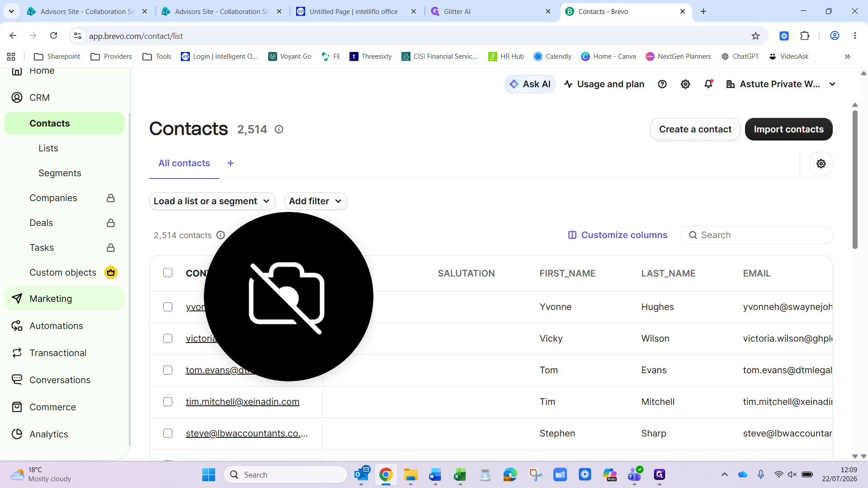The image size is (868, 488).
Task: Open steve@lbwaccountants.co... contact link
Action: tap(247, 433)
